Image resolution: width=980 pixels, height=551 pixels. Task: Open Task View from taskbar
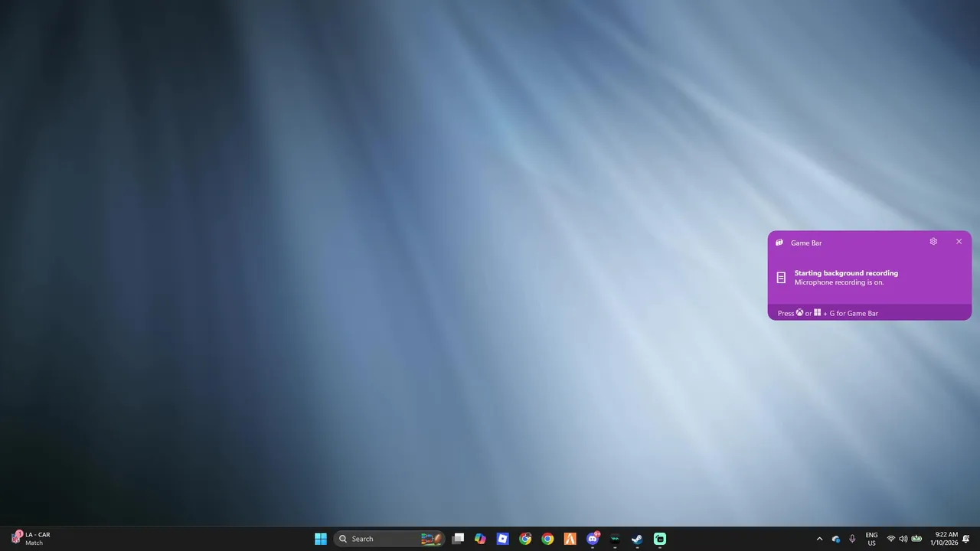tap(458, 539)
